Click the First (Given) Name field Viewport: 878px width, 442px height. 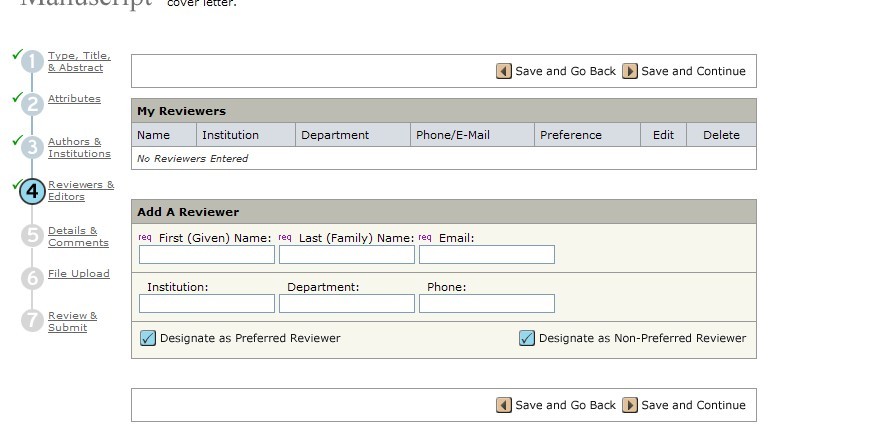tap(206, 255)
